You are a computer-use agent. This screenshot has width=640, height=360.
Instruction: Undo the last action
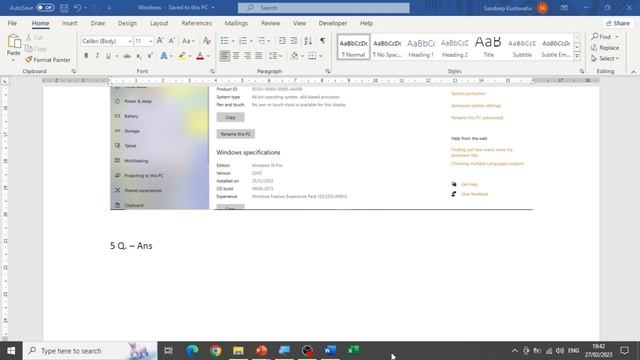click(78, 8)
